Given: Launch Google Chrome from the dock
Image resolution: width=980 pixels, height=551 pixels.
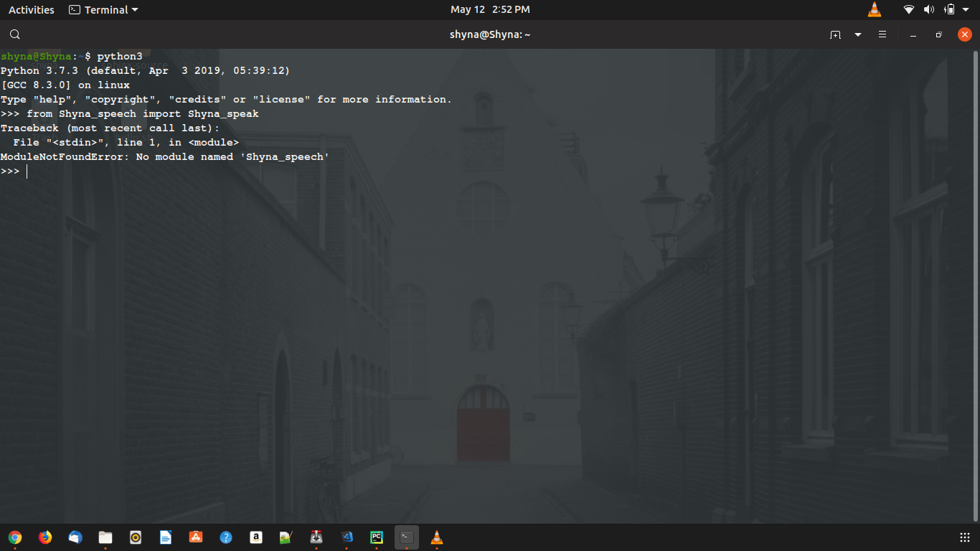Looking at the screenshot, I should point(15,537).
